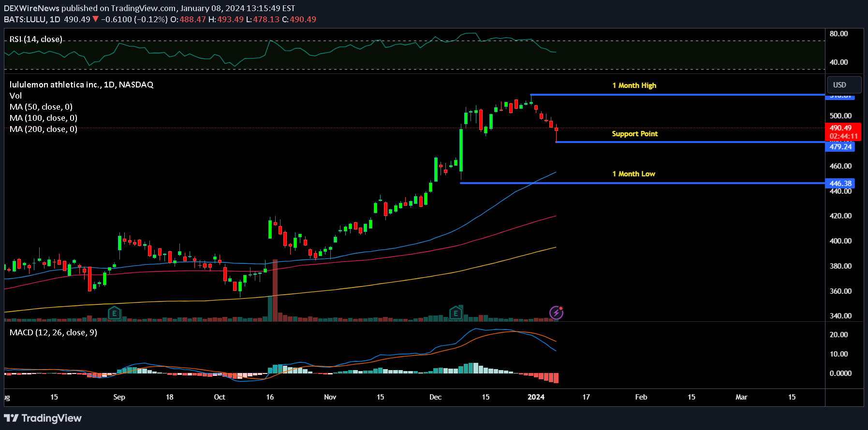This screenshot has width=868, height=430.
Task: Click the earnings E marker near September
Action: click(x=114, y=313)
